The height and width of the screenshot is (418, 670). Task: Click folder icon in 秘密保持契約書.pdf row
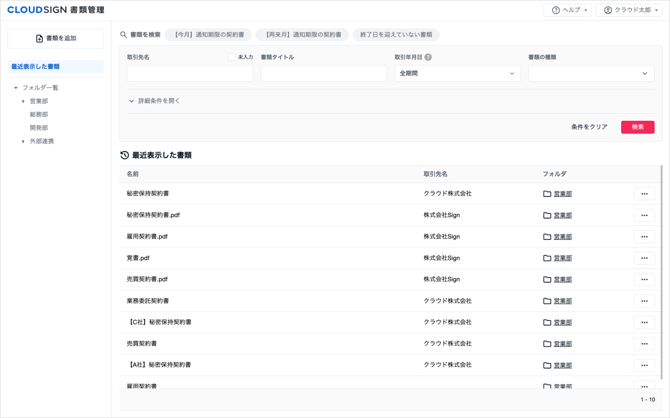coord(547,215)
